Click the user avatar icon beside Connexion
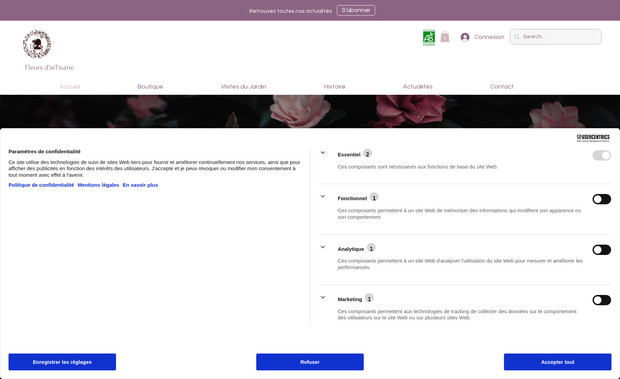The width and height of the screenshot is (620, 379). click(465, 37)
